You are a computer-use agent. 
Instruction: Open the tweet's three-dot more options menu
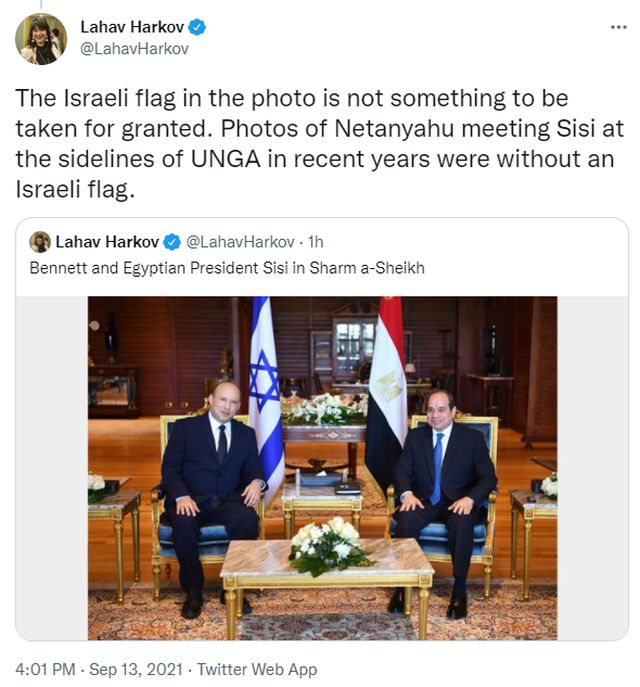[618, 27]
